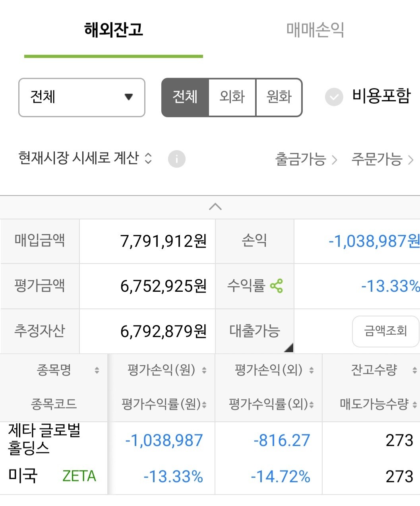Sort by 평가수익률(원) column arrows
420x506 pixels.
[204, 405]
